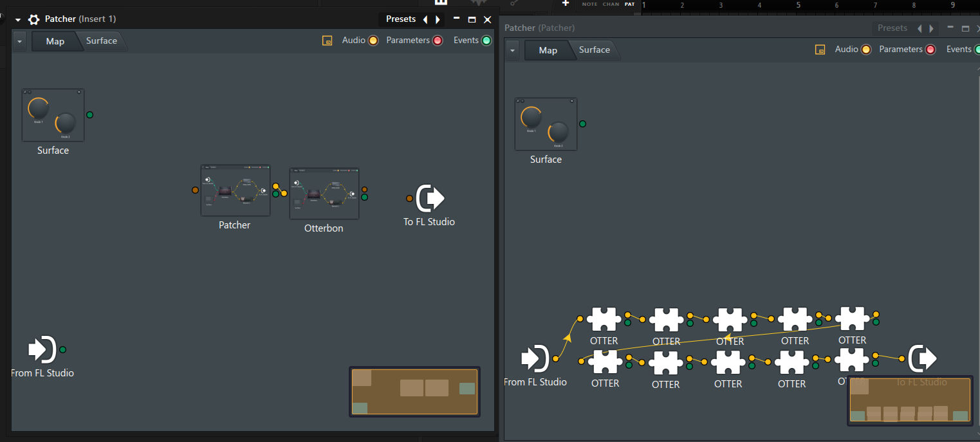This screenshot has width=980, height=442.
Task: Select the NOTE tab in FL Studio
Action: click(x=589, y=4)
